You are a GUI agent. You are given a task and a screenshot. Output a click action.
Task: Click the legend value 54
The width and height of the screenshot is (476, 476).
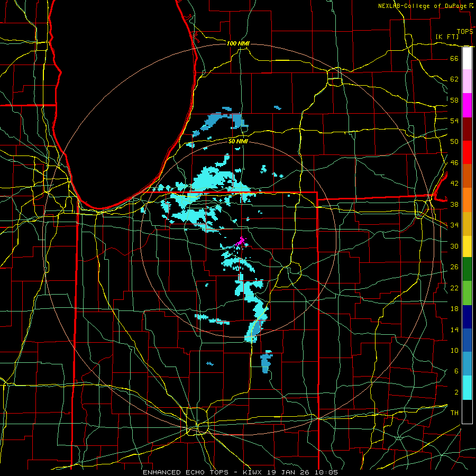pyautogui.click(x=454, y=121)
